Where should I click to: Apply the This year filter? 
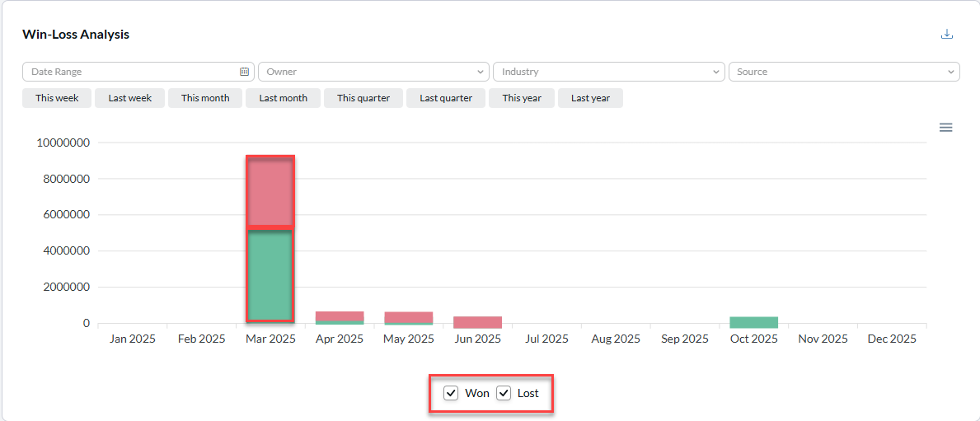[522, 98]
